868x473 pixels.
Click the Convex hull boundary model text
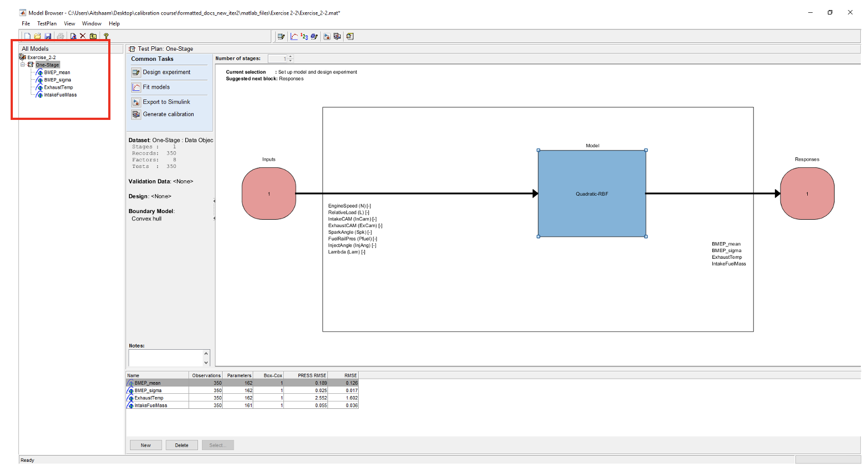coord(147,219)
